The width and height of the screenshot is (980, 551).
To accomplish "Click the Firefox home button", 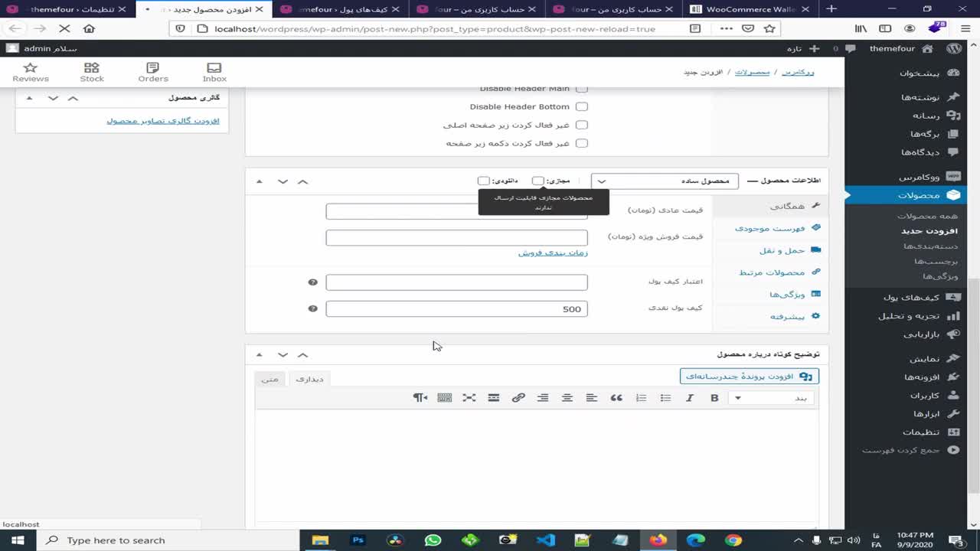I will [89, 28].
